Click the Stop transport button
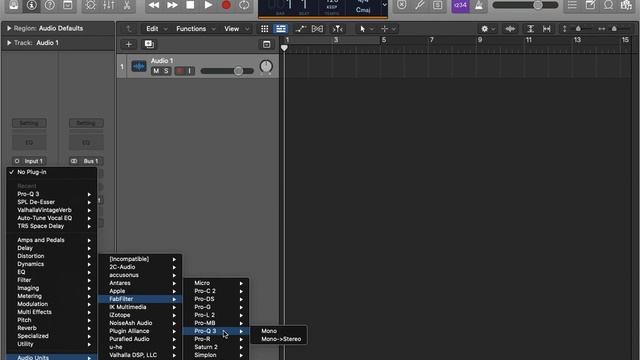 click(x=190, y=5)
